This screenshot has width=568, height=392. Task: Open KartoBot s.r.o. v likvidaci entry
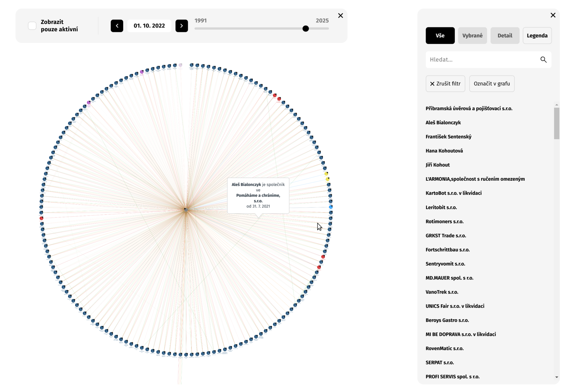click(x=453, y=193)
